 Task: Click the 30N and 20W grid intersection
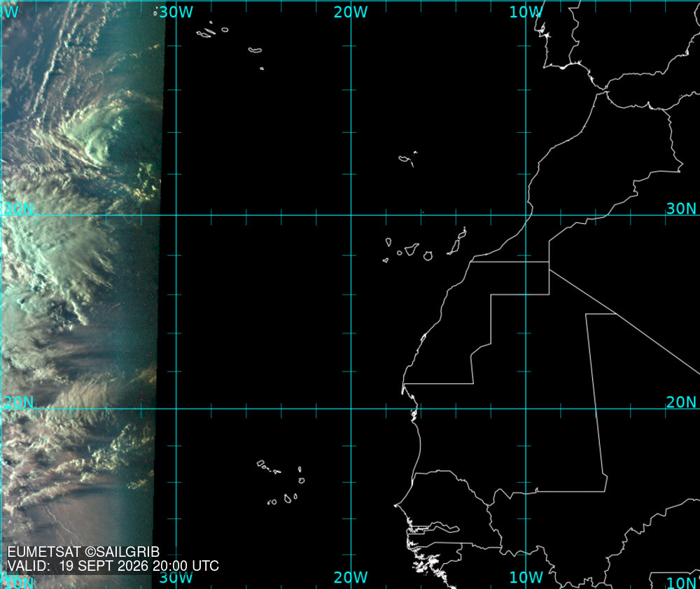(351, 215)
